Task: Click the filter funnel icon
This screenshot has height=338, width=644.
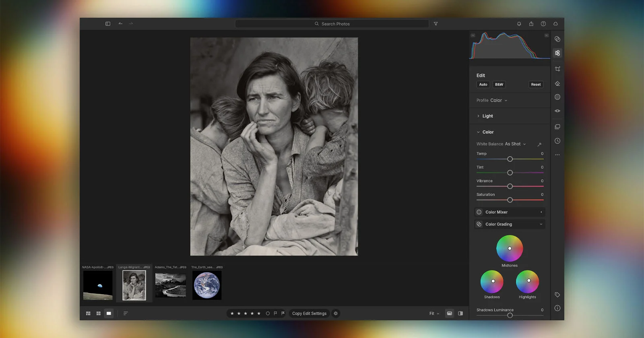Action: pyautogui.click(x=436, y=24)
